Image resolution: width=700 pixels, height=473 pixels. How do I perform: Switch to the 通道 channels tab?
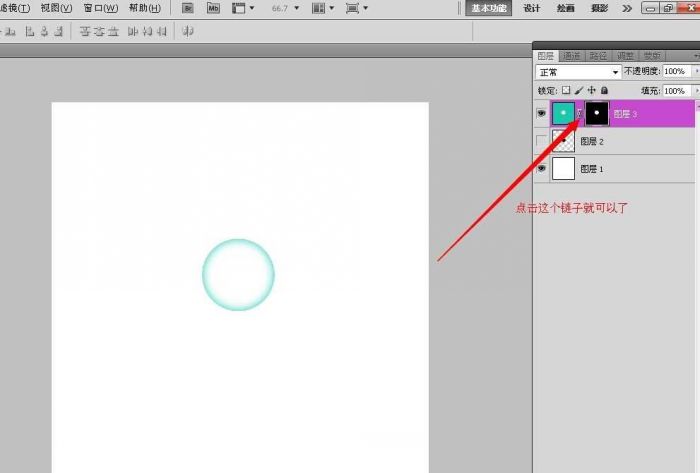pos(572,56)
